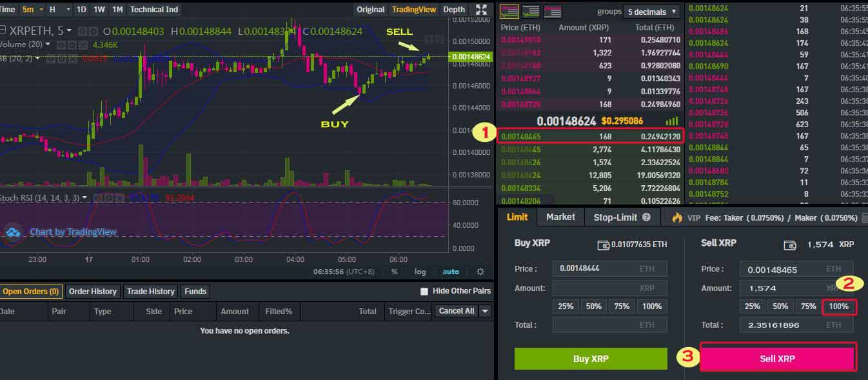Open the 5 decimals grouping dropdown
Screen dimensions: 868x380
click(653, 12)
